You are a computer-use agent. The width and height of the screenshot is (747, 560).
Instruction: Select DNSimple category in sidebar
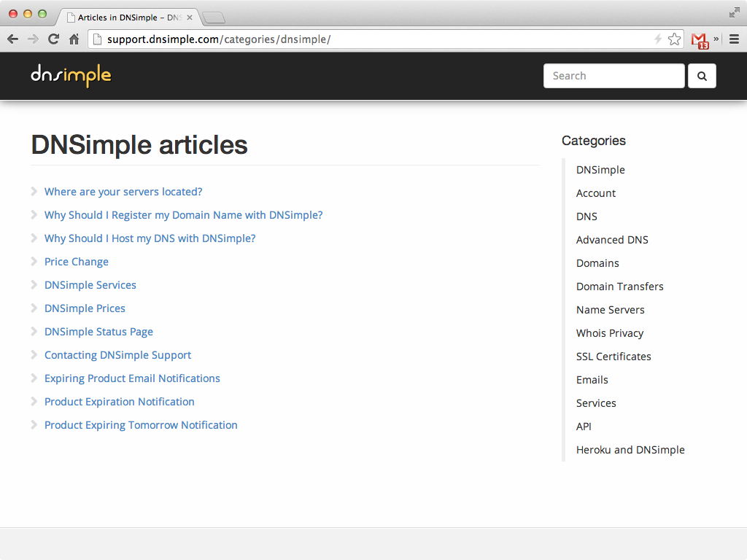tap(600, 170)
